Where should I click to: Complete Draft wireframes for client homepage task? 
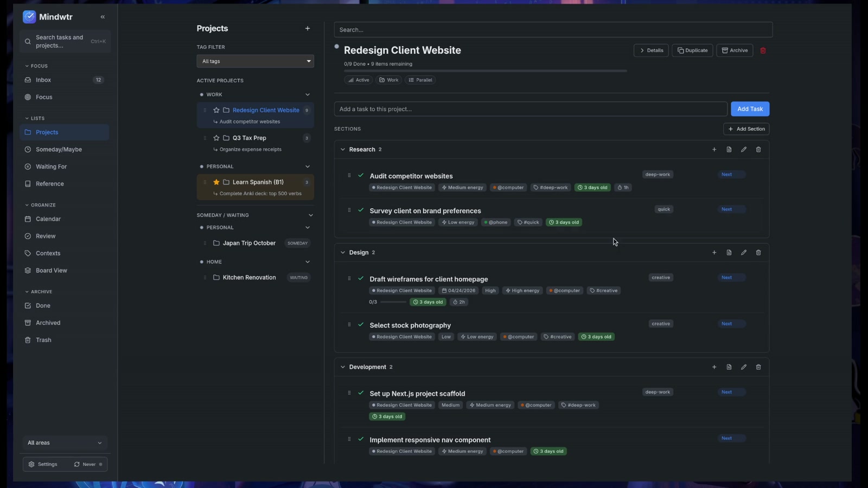click(361, 278)
